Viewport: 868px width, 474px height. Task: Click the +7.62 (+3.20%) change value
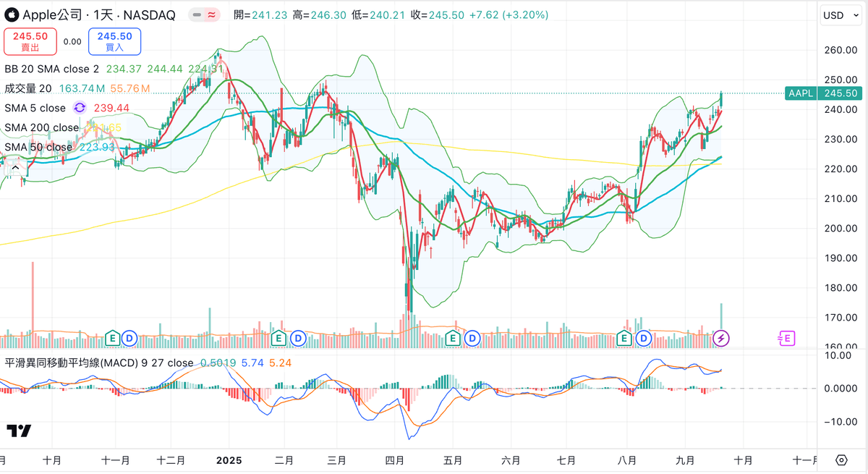coord(509,15)
